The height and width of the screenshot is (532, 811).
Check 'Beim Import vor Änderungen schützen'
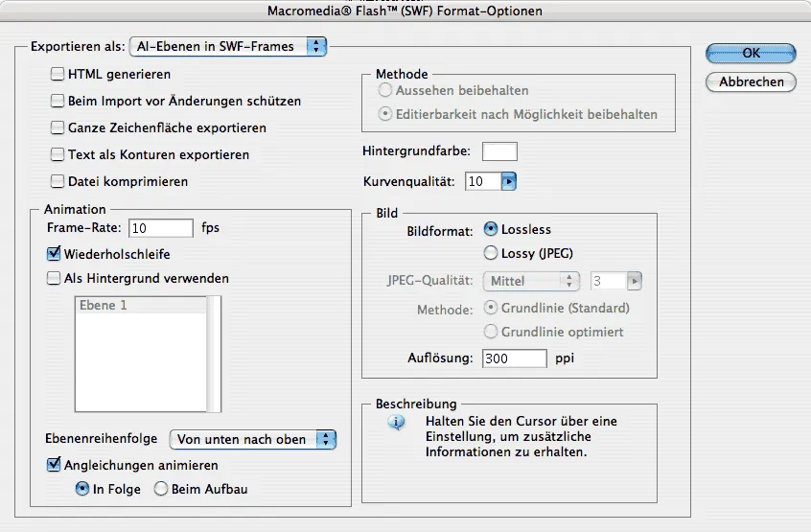pyautogui.click(x=58, y=101)
